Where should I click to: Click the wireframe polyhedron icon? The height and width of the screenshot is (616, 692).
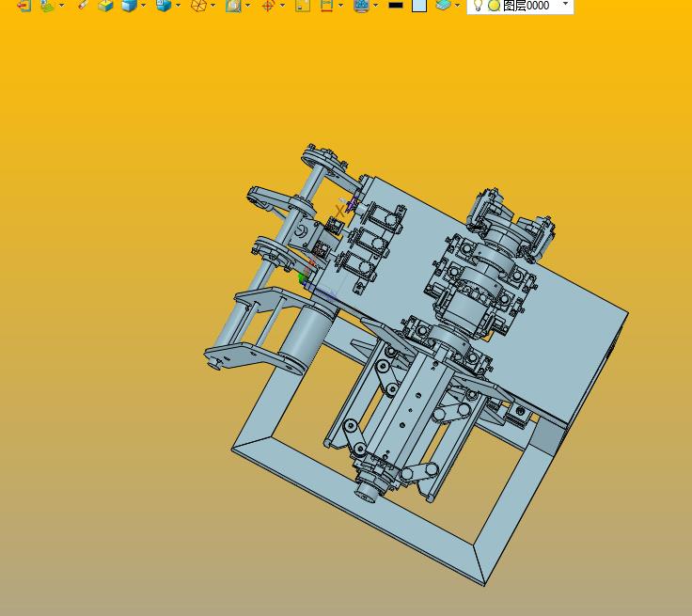point(198,6)
